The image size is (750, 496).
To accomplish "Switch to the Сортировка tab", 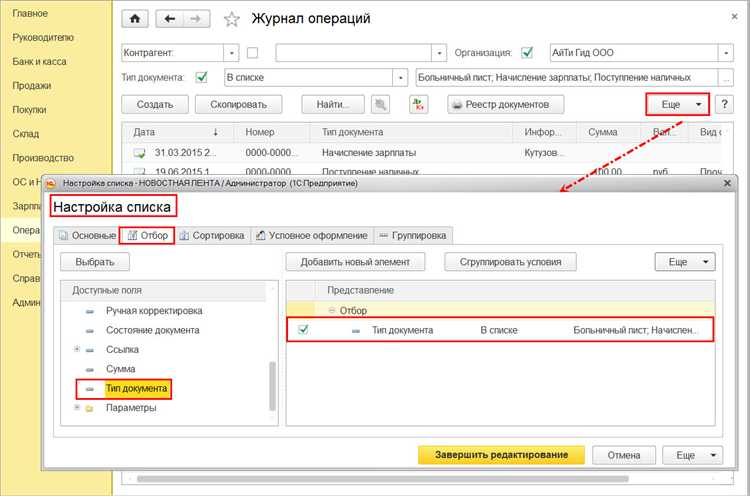I will point(212,235).
